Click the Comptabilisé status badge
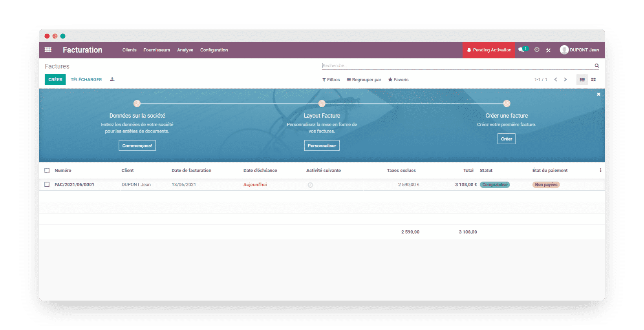 pyautogui.click(x=495, y=185)
